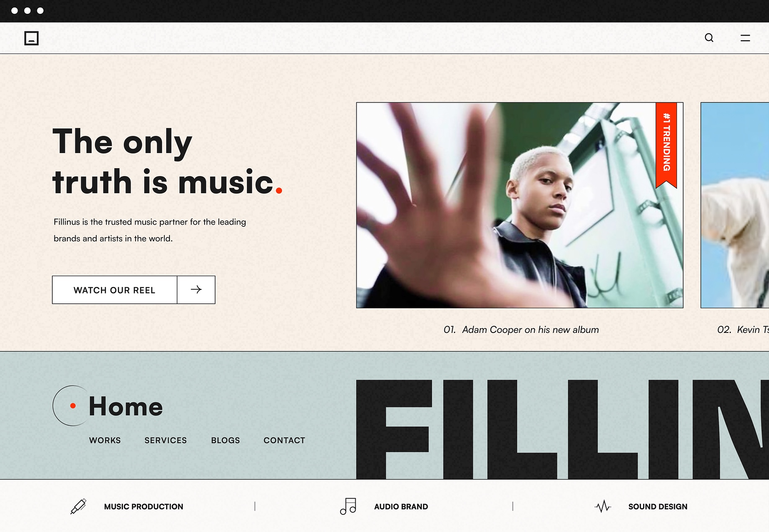Open the Adam Cooper article thumbnail

[520, 205]
